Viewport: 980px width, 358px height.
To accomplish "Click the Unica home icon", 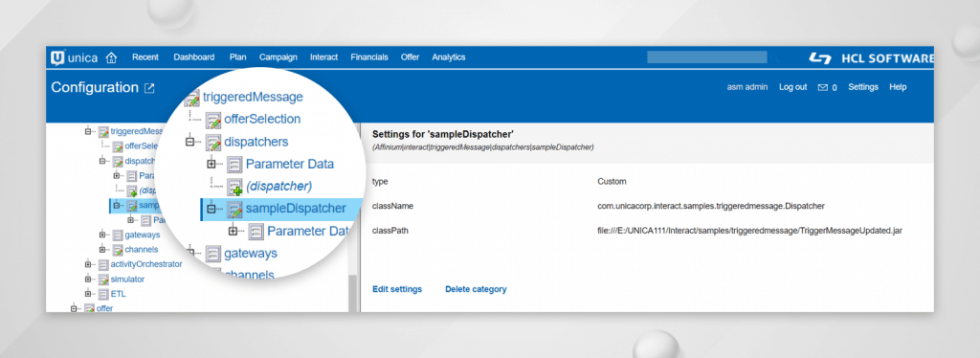I will [x=111, y=58].
